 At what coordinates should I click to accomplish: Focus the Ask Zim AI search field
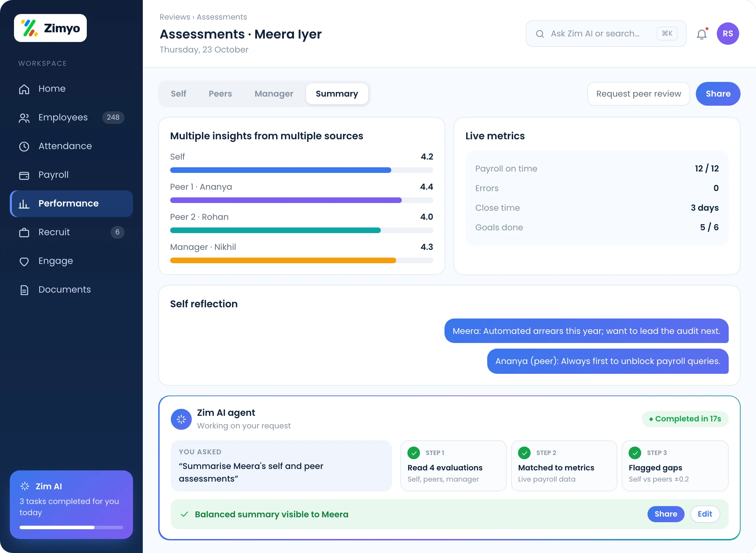[606, 34]
